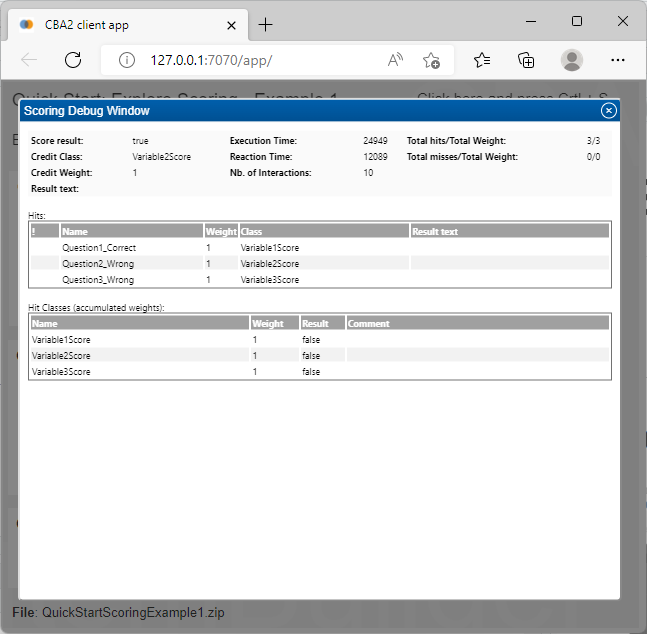This screenshot has width=647, height=634.
Task: Close the Scoring Debug Window
Action: 608,111
